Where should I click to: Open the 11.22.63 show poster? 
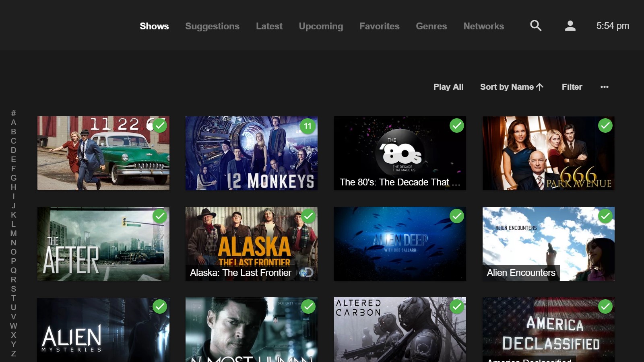(x=103, y=153)
